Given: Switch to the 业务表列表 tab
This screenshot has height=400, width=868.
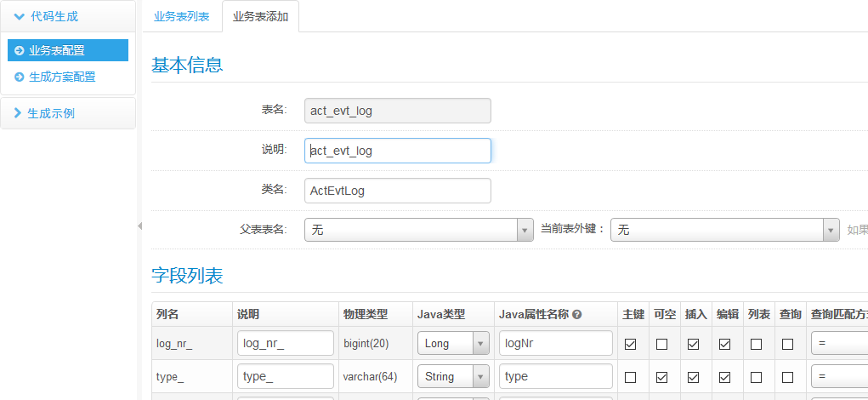Looking at the screenshot, I should point(182,17).
